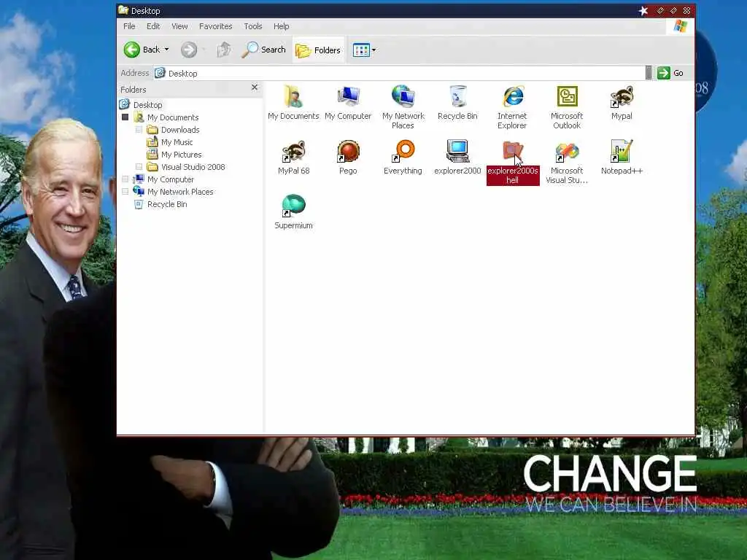Select My Music in folder tree
The image size is (747, 560).
pyautogui.click(x=177, y=142)
